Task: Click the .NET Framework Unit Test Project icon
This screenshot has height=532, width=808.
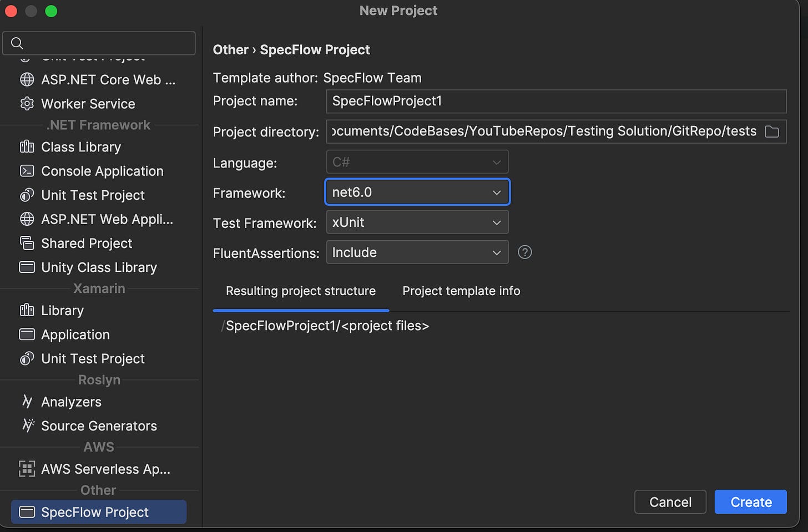Action: click(x=27, y=195)
